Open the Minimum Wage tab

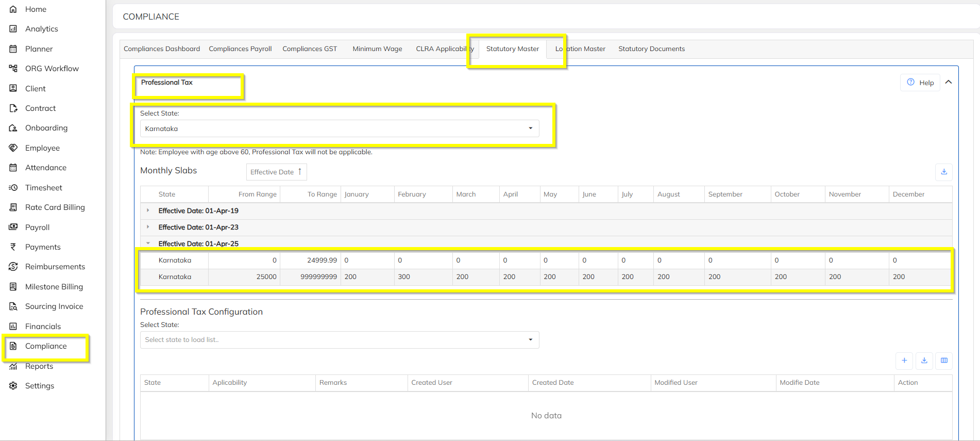click(x=377, y=49)
